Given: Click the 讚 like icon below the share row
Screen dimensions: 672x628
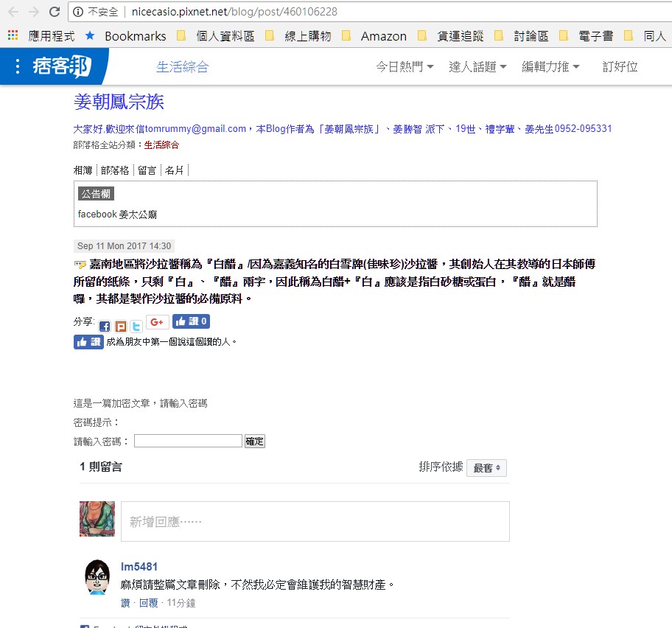Looking at the screenshot, I should pyautogui.click(x=88, y=341).
